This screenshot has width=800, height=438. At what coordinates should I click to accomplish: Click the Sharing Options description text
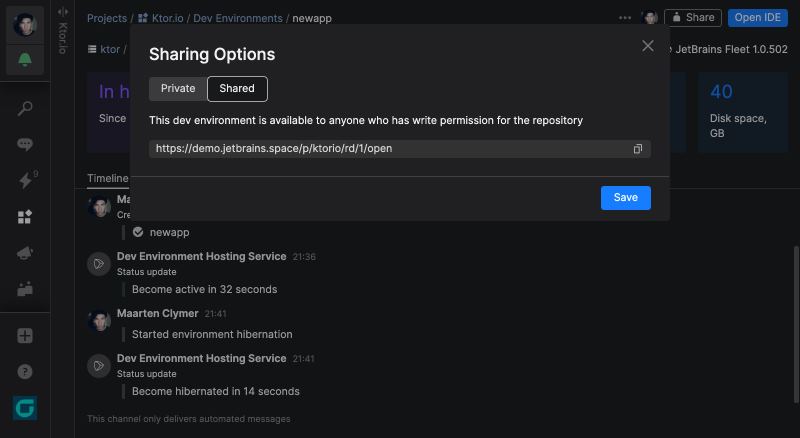(x=366, y=120)
